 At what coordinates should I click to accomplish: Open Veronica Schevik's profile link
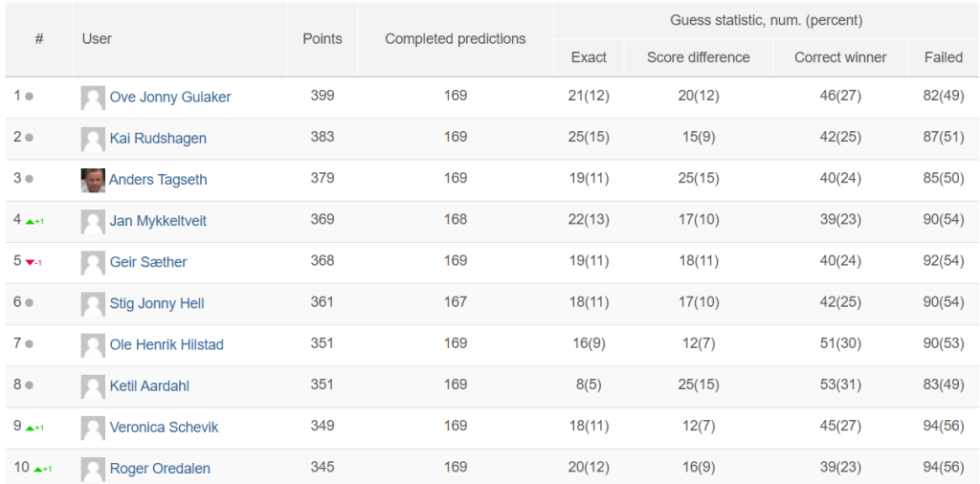click(x=164, y=427)
